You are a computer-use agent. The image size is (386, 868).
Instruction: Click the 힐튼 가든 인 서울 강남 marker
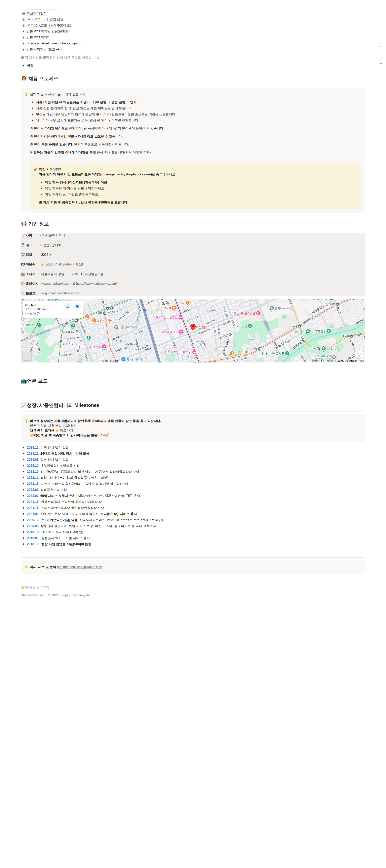coord(195,352)
